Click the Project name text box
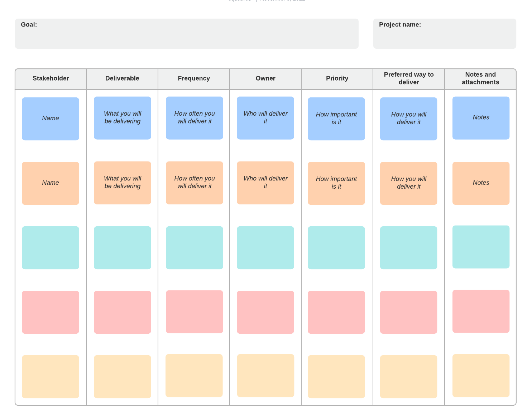532x420 pixels. pos(444,34)
